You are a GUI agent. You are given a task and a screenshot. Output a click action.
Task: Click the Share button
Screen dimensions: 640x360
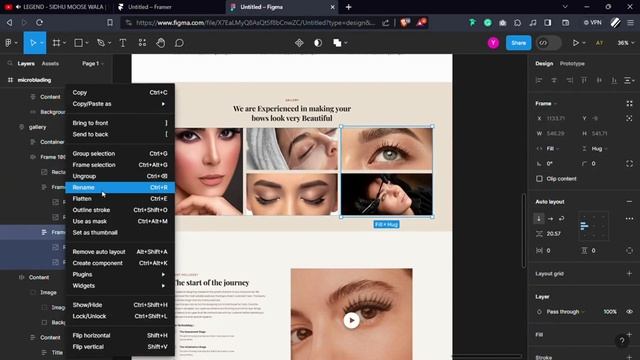518,43
